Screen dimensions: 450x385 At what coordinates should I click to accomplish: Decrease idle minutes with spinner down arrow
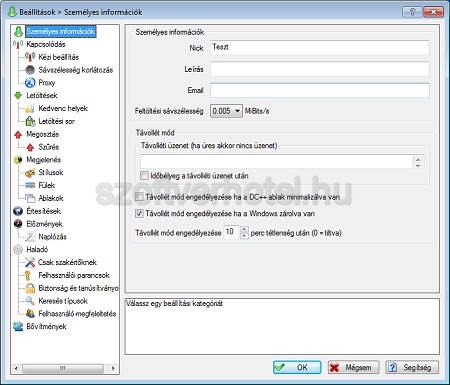click(244, 236)
